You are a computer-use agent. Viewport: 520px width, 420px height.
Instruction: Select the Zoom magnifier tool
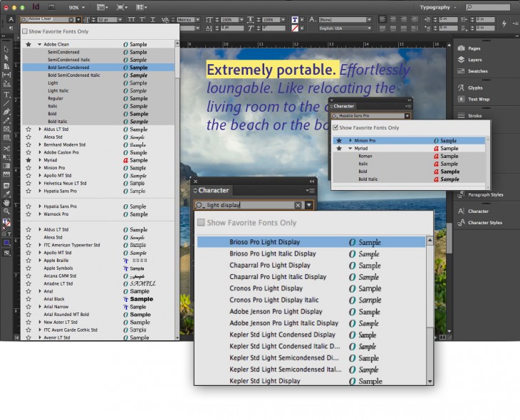6,211
